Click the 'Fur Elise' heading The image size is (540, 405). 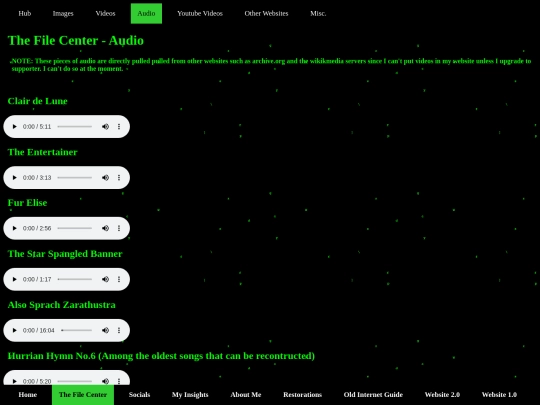(27, 203)
